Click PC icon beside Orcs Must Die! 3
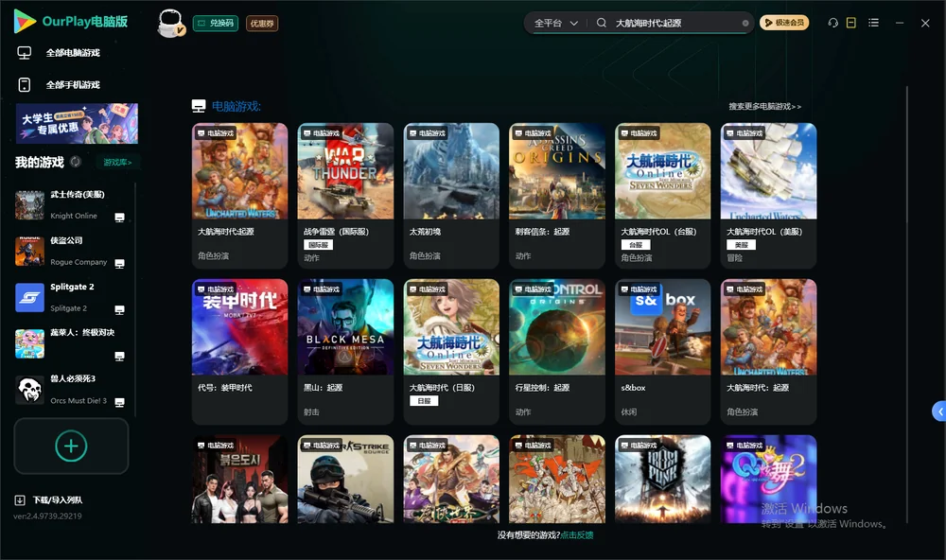The image size is (946, 560). (119, 403)
